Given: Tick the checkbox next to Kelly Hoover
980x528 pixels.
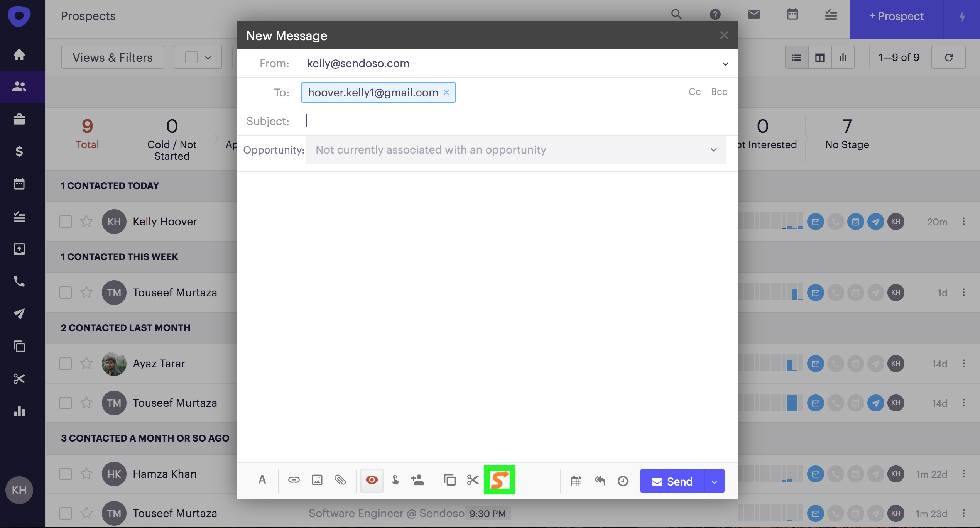Looking at the screenshot, I should 66,222.
